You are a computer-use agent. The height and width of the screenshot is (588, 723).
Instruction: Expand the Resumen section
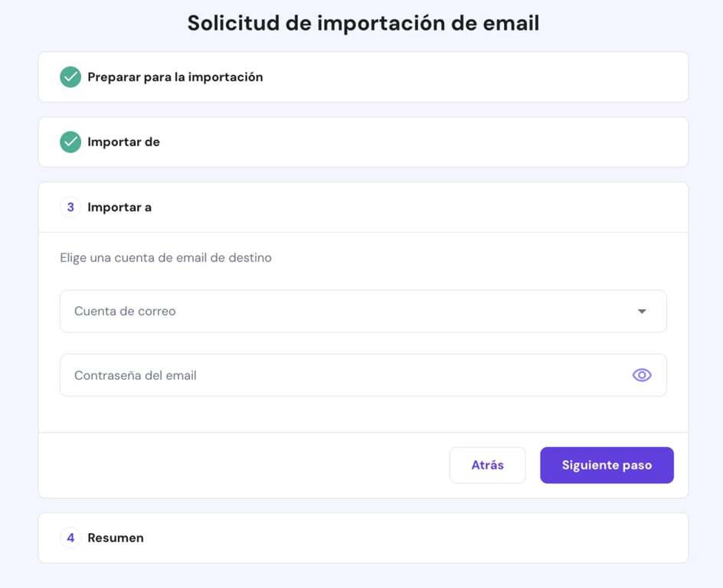click(115, 537)
